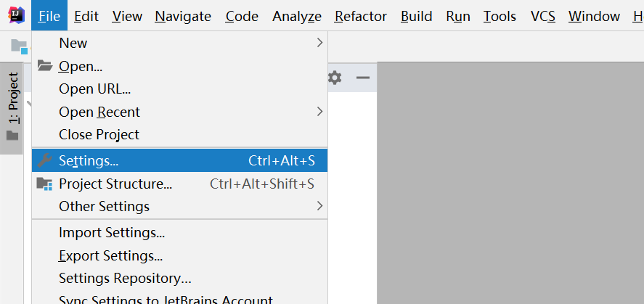Click the Ctrl+Alt+Shift+S shortcut text
644x304 pixels.
(262, 184)
